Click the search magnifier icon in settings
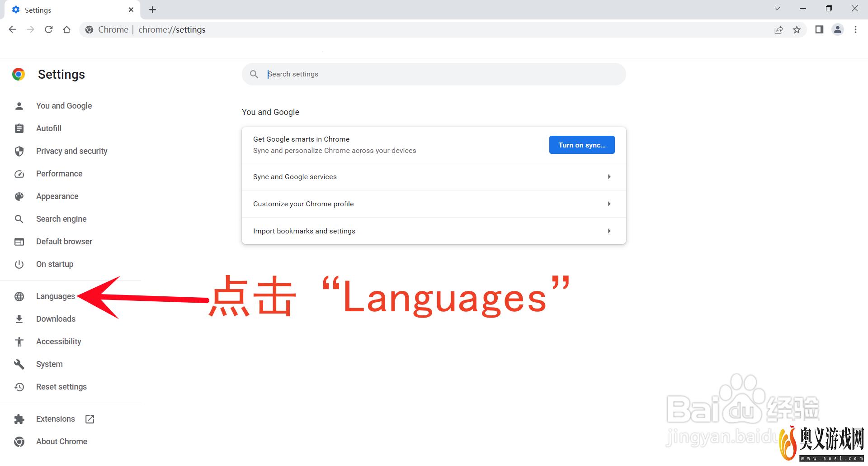The width and height of the screenshot is (868, 466). pyautogui.click(x=254, y=74)
